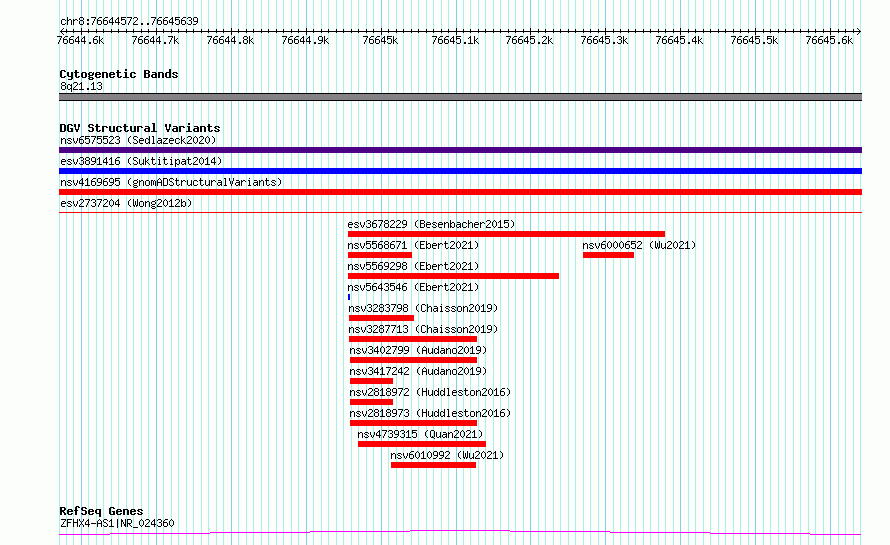Click the nsv6000652 (Wu2021) red bar
The image size is (890, 545).
point(608,255)
